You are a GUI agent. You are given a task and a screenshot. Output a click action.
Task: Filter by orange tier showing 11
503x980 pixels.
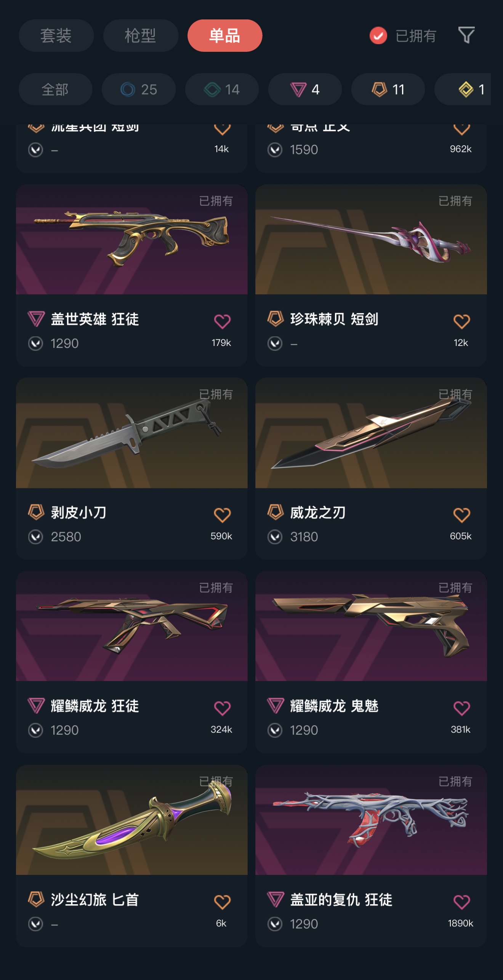pyautogui.click(x=388, y=90)
